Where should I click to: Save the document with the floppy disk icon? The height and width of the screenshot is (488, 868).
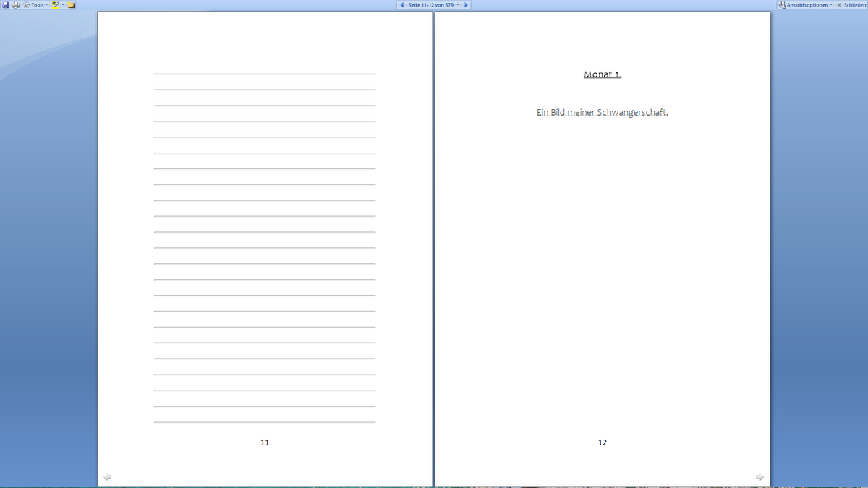pos(6,5)
